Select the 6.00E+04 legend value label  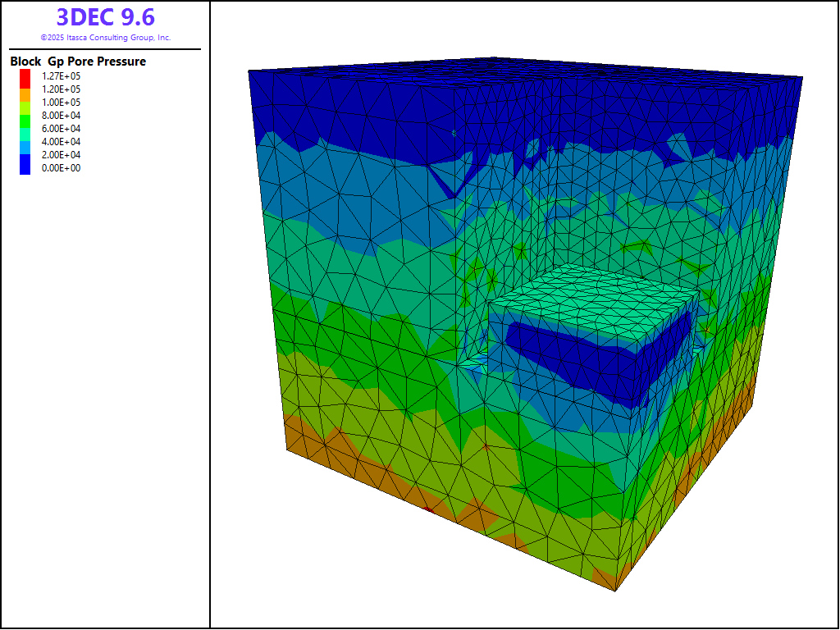(61, 129)
